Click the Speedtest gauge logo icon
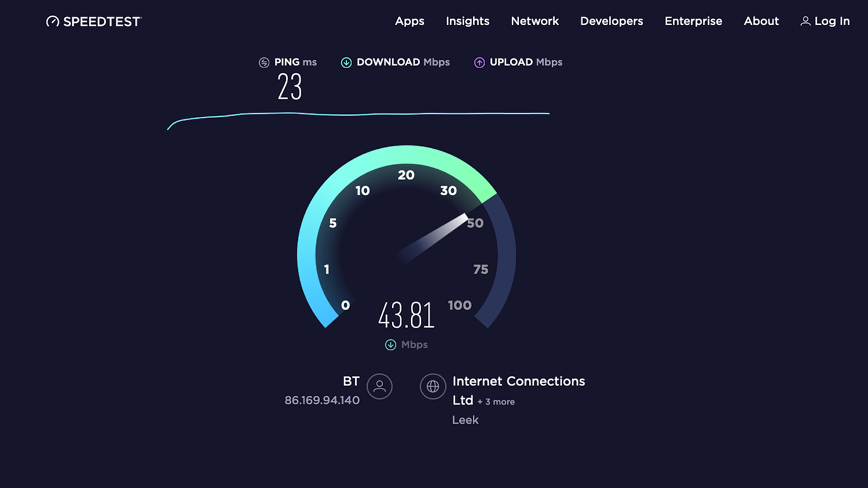Screen dimensions: 868x488 coord(52,20)
